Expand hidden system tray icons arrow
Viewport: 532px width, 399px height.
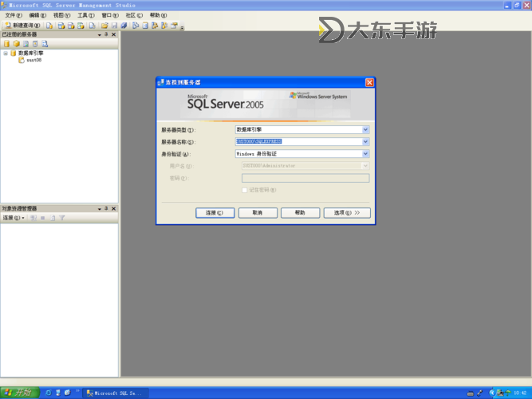(492, 393)
